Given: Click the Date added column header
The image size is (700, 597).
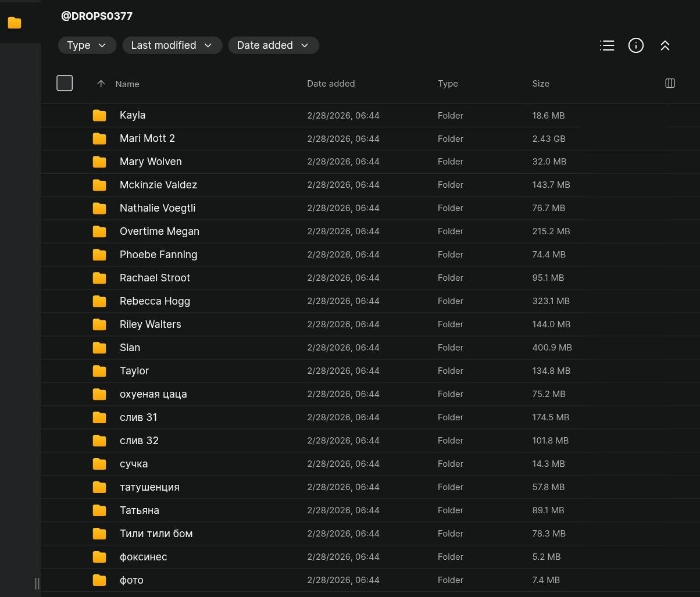Looking at the screenshot, I should click(330, 84).
